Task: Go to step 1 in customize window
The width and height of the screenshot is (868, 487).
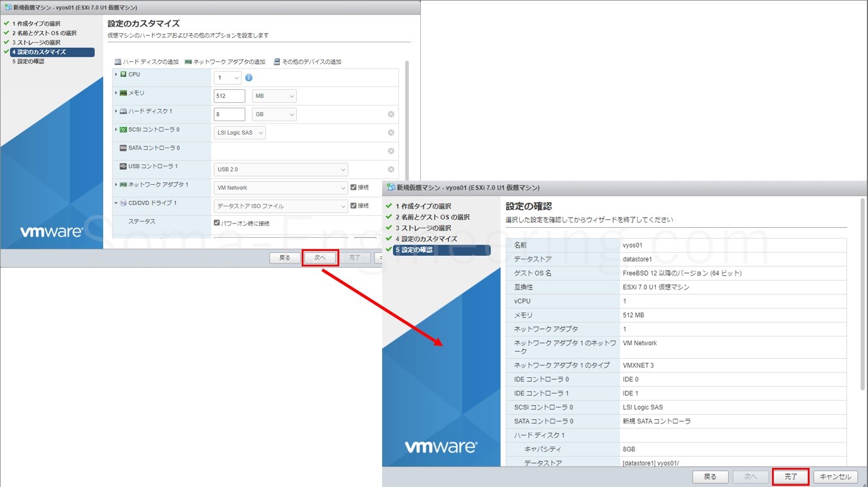Action: [x=36, y=24]
